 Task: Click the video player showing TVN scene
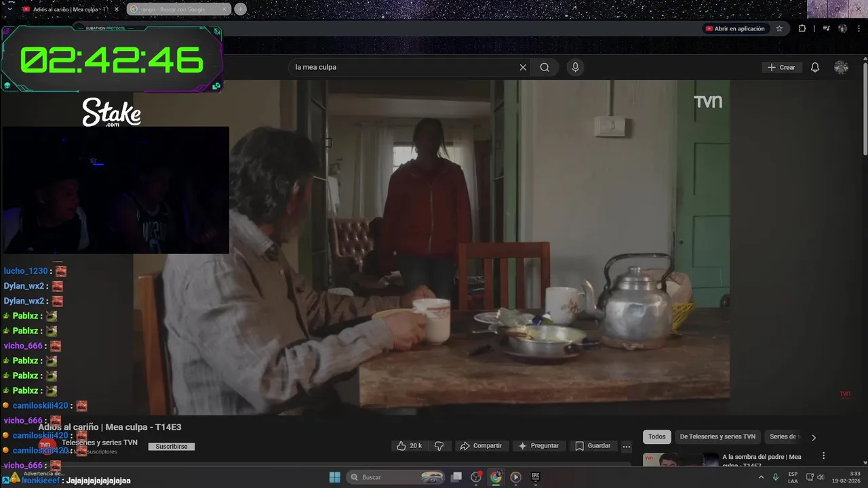[x=431, y=247]
